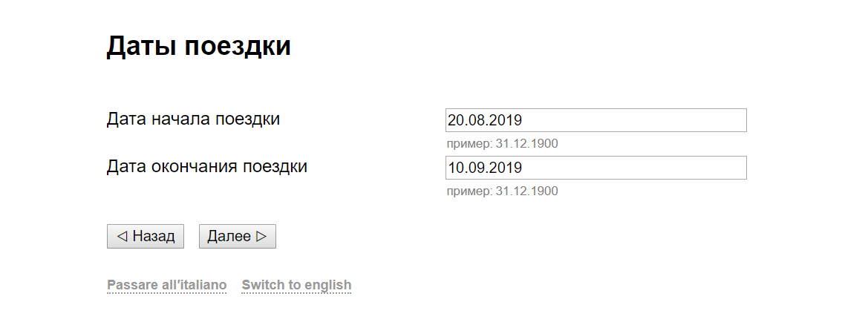Focus the trip end date input field

pos(595,168)
